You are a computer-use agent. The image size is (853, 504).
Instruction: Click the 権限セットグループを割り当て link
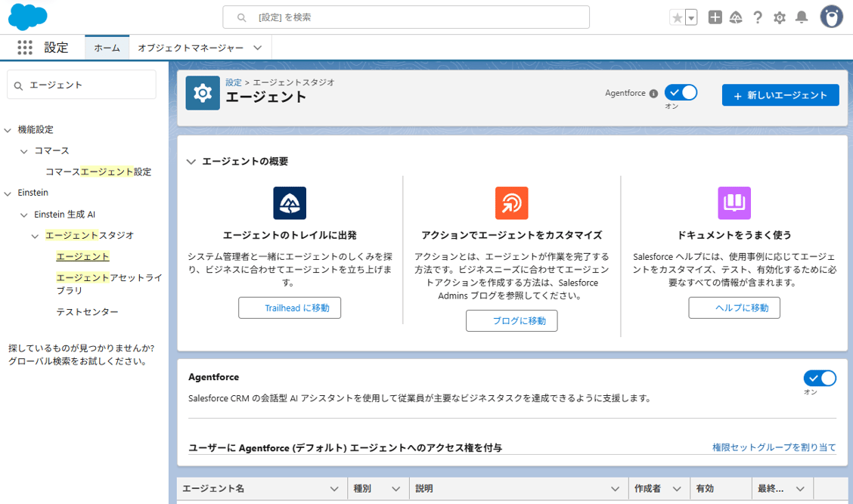[x=774, y=447]
